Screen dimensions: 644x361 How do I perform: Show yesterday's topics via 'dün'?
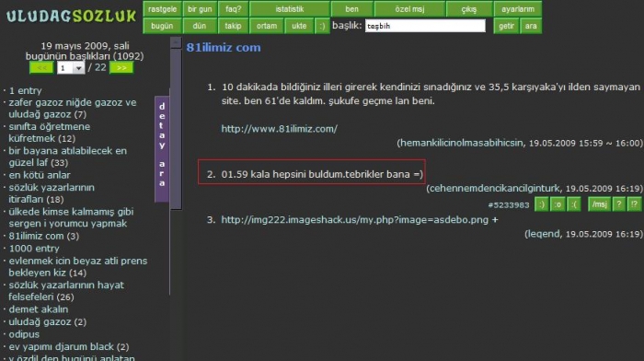200,26
